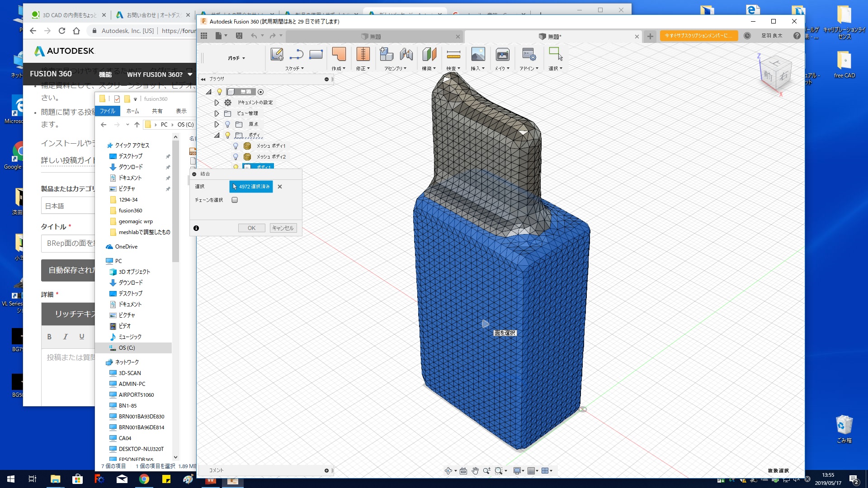The width and height of the screenshot is (868, 488).
Task: Toggle visibility bulb of メッシュ ボディ1
Action: [236, 146]
